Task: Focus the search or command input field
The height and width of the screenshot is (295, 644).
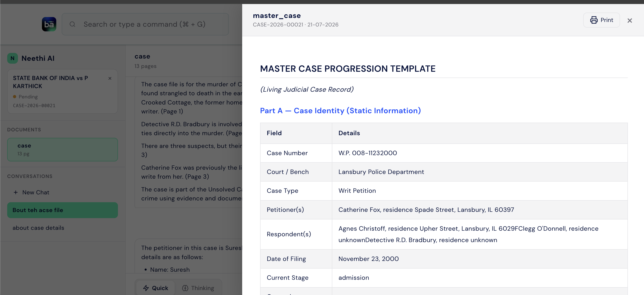Action: click(x=145, y=24)
